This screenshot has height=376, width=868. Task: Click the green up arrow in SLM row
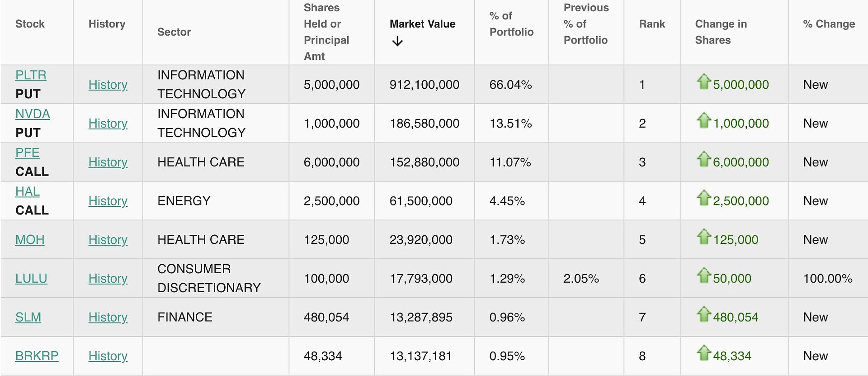pos(703,314)
